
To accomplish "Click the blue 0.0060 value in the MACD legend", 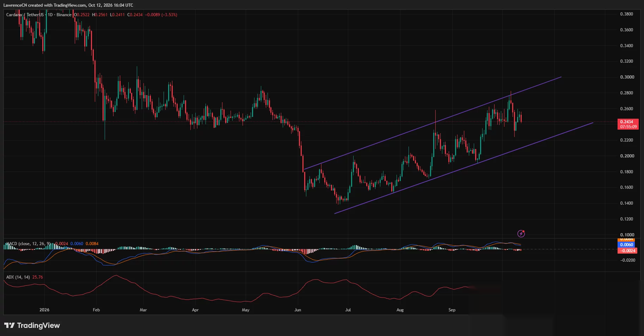I will point(77,244).
